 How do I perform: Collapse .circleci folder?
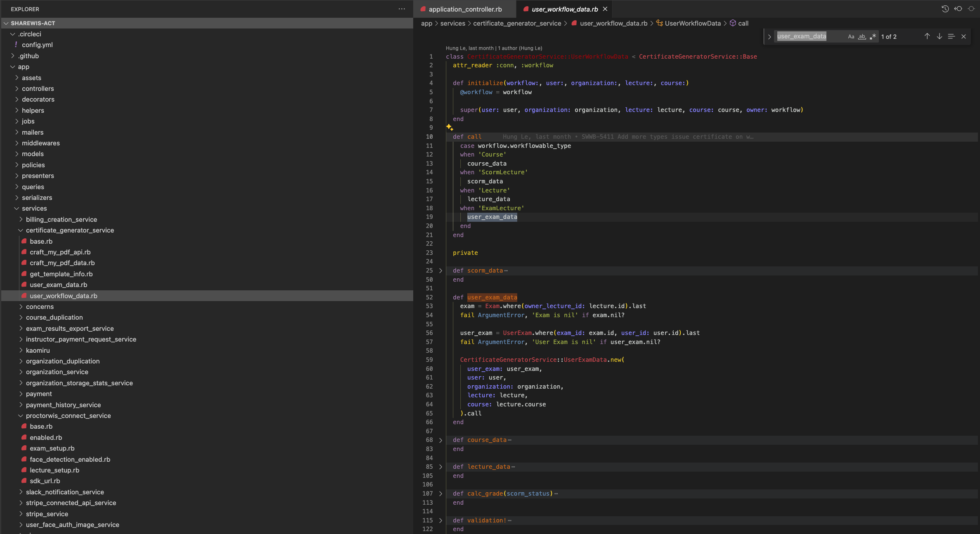point(207,34)
